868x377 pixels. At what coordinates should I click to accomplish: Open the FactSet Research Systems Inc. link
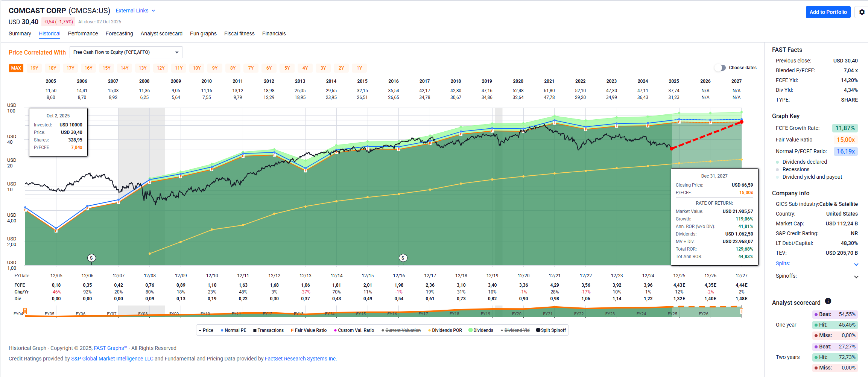click(x=300, y=359)
